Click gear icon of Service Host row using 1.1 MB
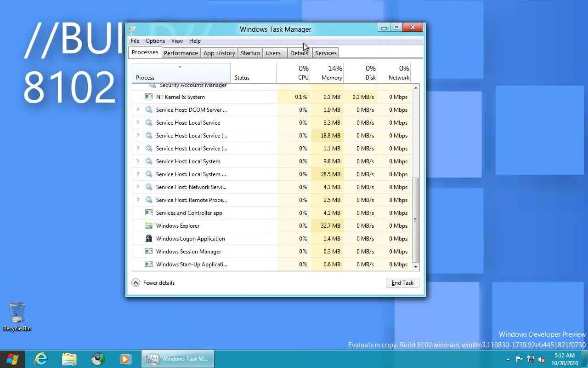Image resolution: width=588 pixels, height=368 pixels. coord(148,148)
